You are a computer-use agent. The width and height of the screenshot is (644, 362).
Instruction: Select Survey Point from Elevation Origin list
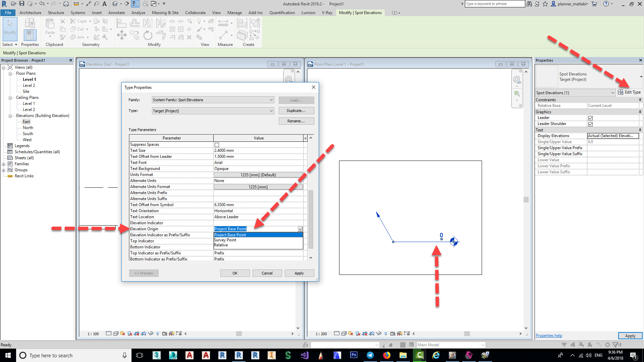point(225,240)
